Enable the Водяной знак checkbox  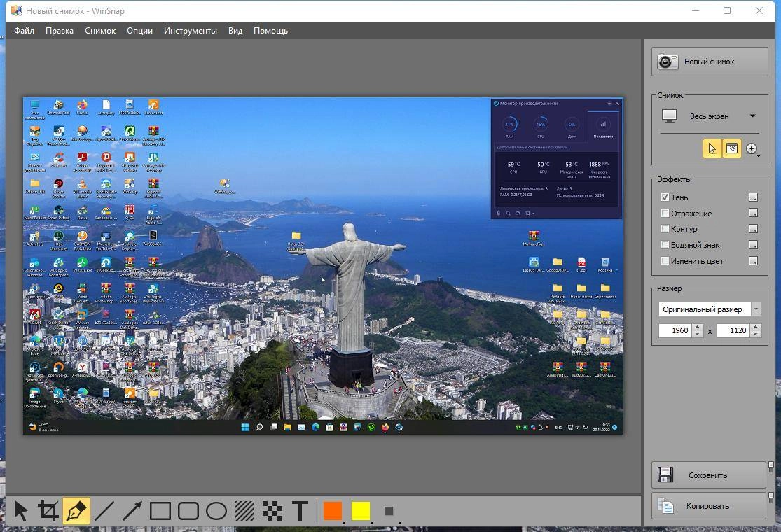tap(665, 245)
